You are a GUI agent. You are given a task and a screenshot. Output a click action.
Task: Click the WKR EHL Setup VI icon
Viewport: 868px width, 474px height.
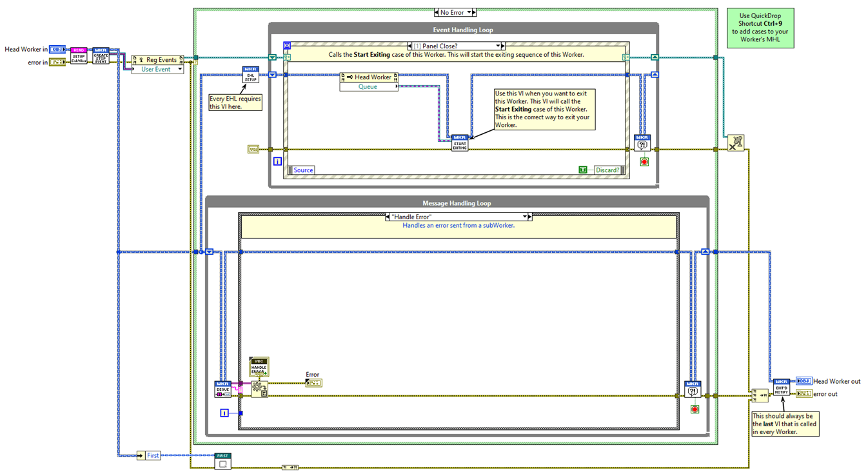coord(250,74)
